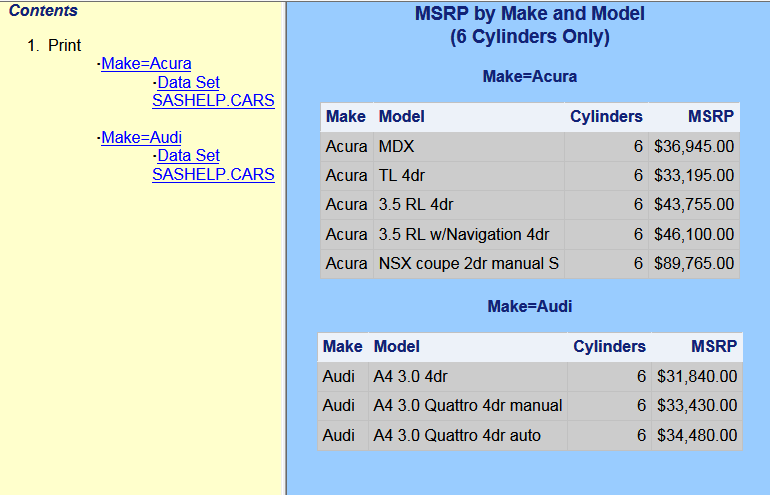Open the Make=Acura link in Contents
This screenshot has height=495, width=770.
pos(146,64)
